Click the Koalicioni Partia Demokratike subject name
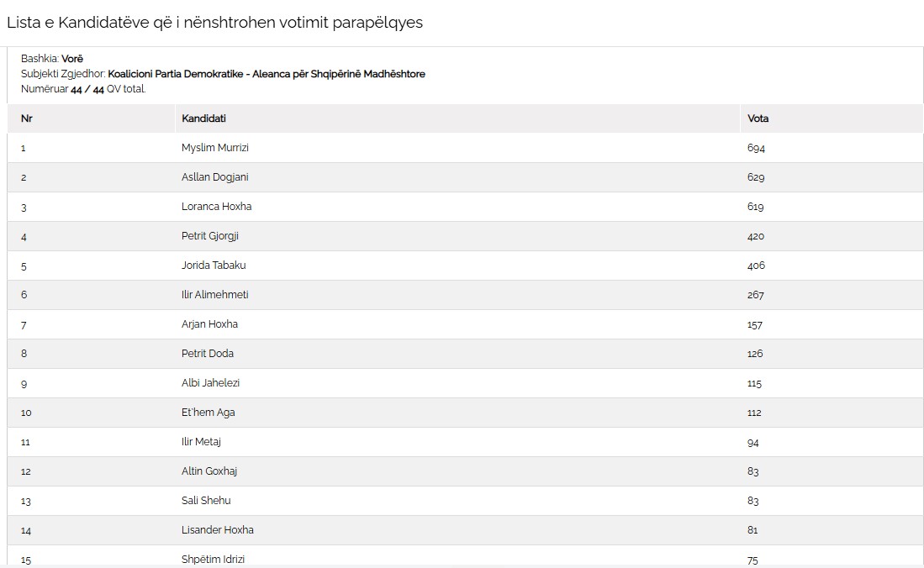 (x=267, y=74)
